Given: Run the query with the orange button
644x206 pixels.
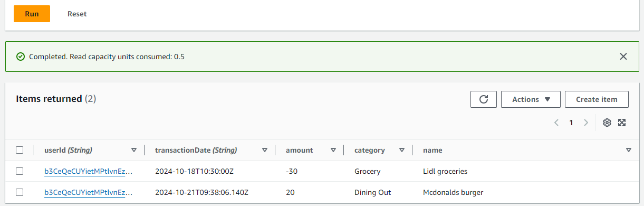Looking at the screenshot, I should click(x=32, y=14).
